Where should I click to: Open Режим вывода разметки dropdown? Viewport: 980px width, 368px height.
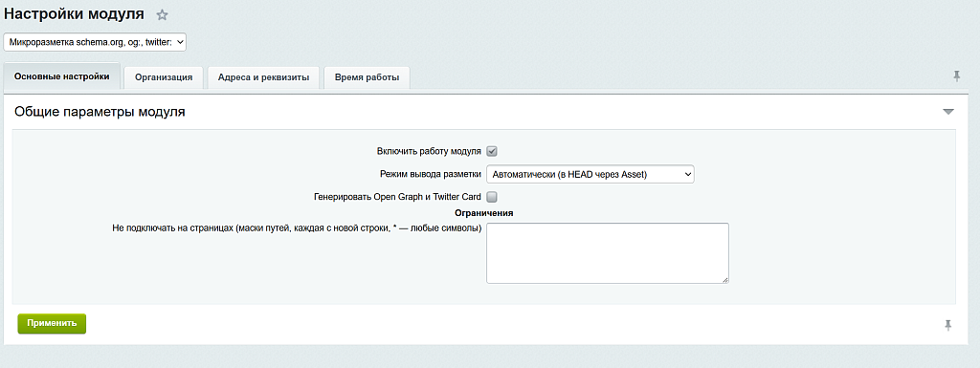click(x=590, y=174)
